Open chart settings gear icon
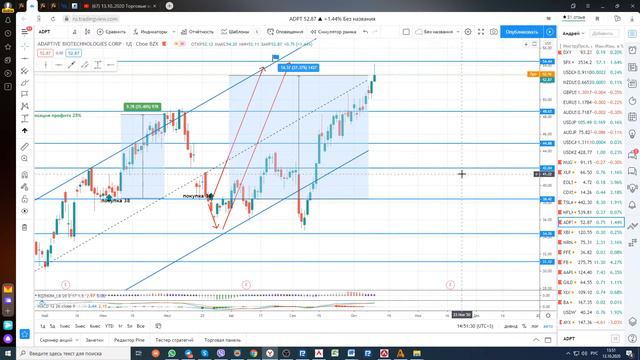 point(468,32)
